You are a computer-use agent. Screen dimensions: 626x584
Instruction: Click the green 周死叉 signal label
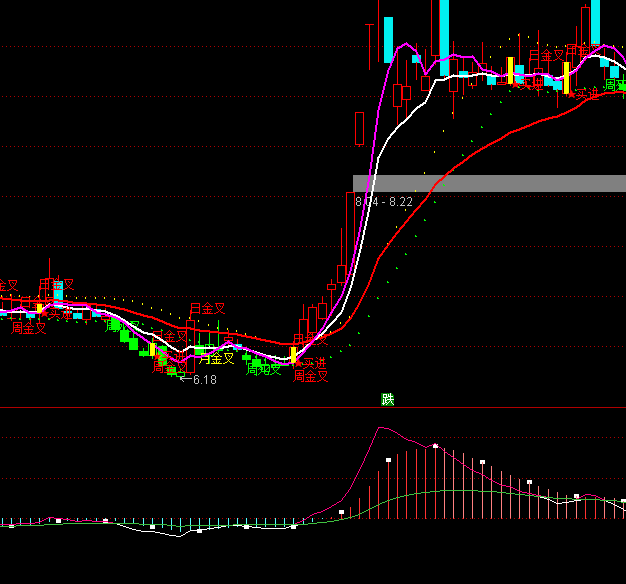[264, 369]
